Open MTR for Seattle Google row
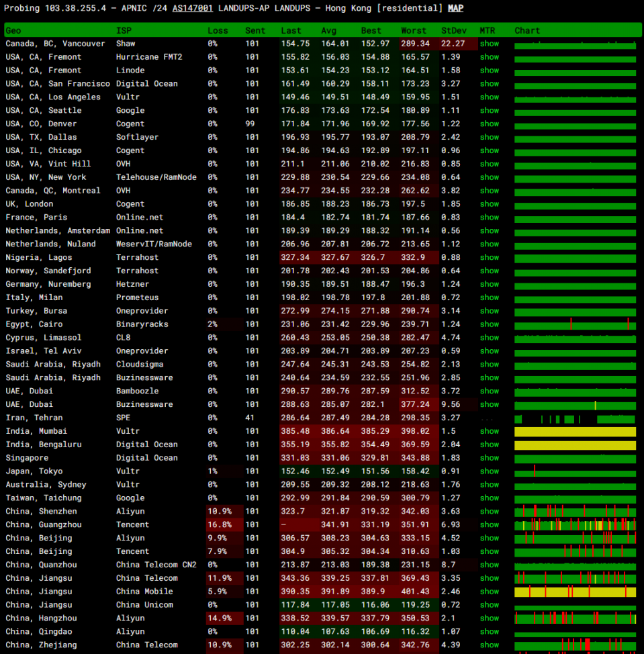 (x=489, y=111)
